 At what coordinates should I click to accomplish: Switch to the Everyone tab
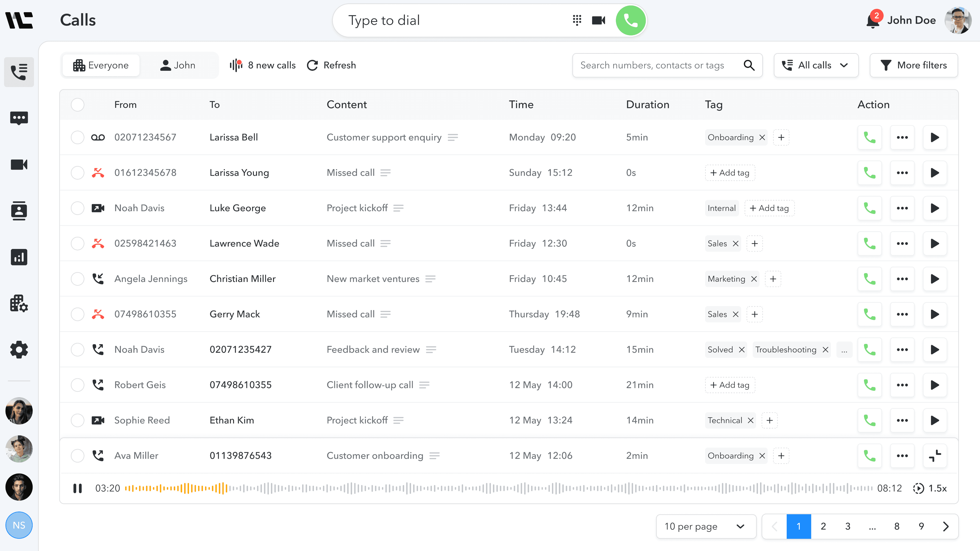[101, 65]
